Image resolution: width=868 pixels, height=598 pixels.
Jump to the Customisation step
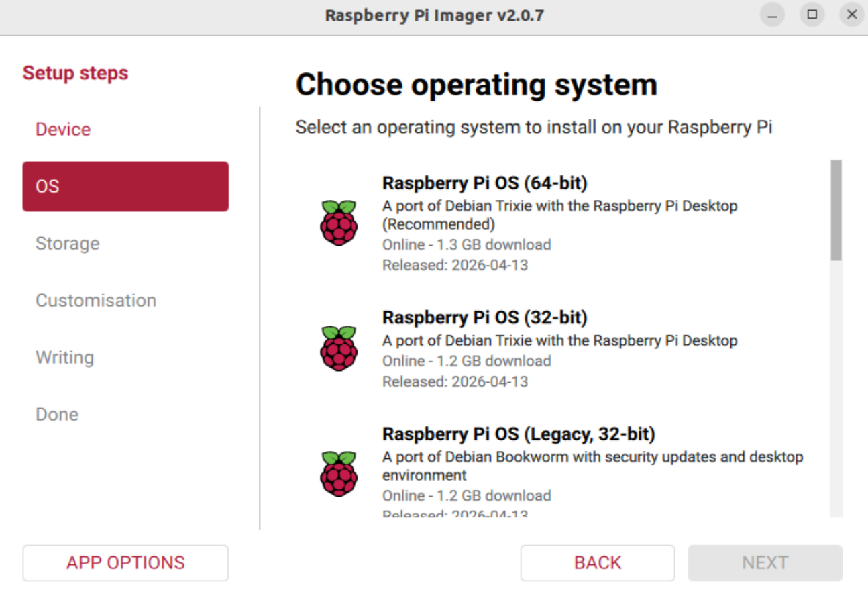click(96, 301)
